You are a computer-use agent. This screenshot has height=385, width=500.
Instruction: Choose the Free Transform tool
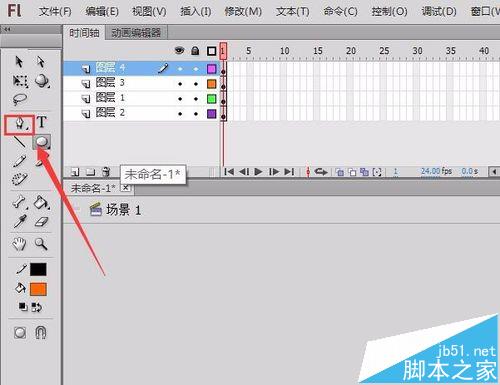click(20, 81)
